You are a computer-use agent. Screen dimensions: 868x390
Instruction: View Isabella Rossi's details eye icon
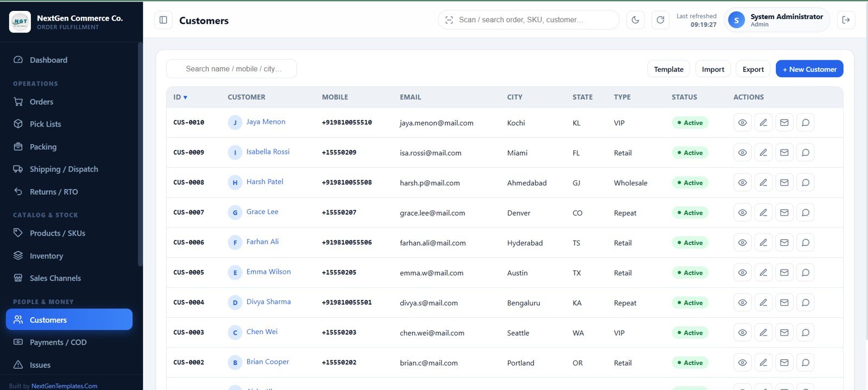point(743,153)
